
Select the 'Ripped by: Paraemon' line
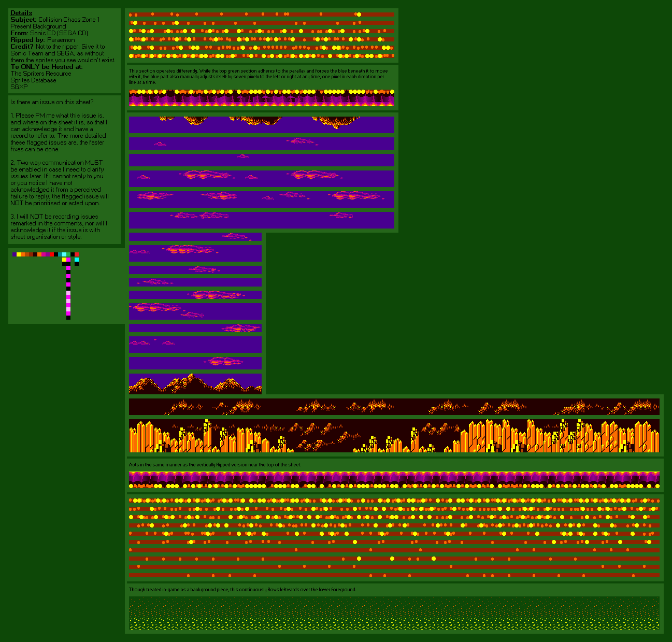point(42,40)
